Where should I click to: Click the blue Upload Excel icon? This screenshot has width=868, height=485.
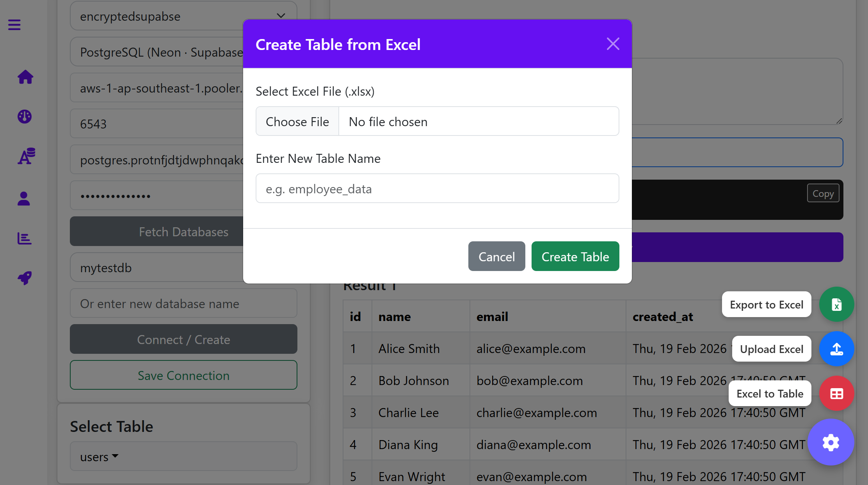coord(836,349)
